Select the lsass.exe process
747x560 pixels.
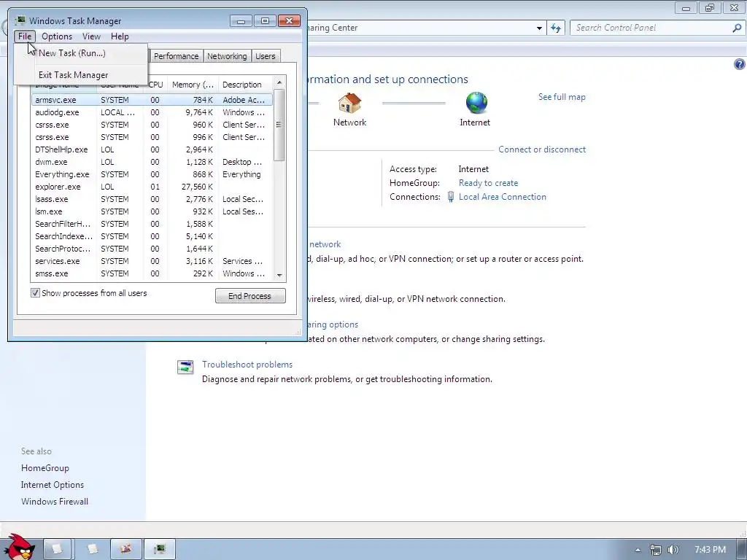pos(152,199)
